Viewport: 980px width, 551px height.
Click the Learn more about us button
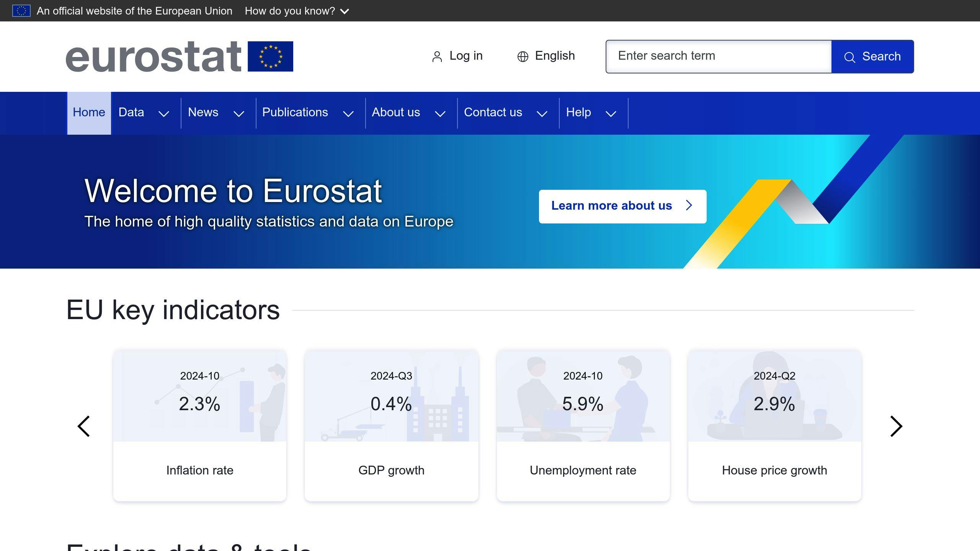[x=622, y=206]
